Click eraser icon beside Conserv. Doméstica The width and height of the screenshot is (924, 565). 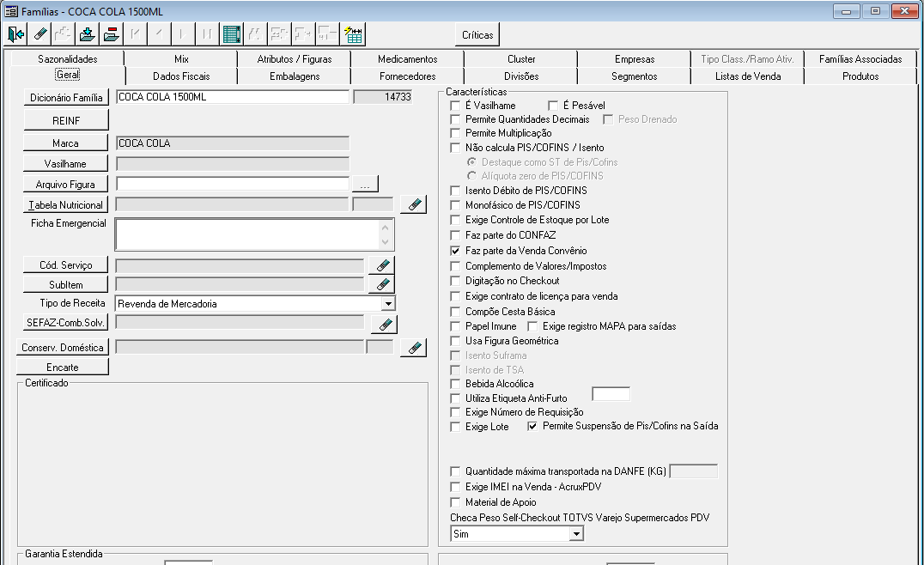(x=414, y=348)
